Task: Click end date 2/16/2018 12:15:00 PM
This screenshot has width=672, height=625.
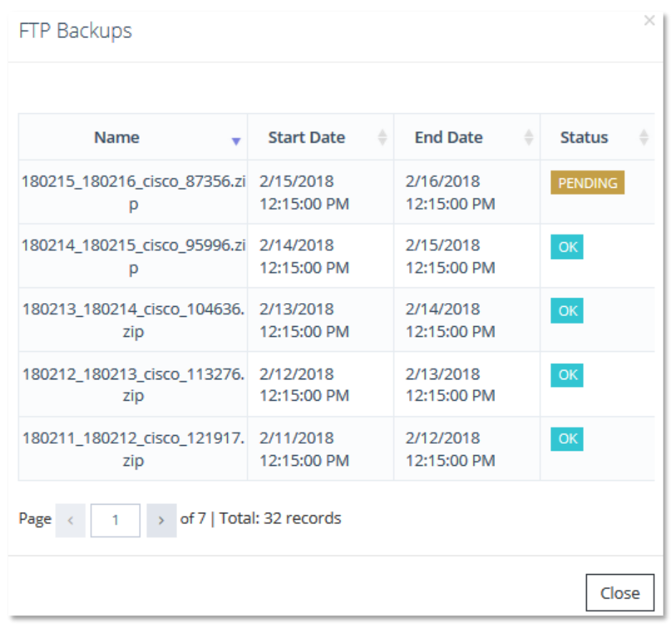Action: [x=451, y=193]
